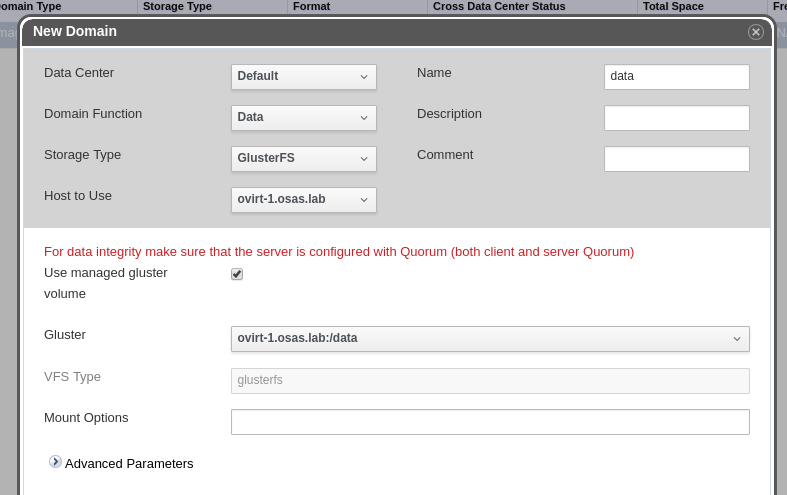Click the Name input field
The width and height of the screenshot is (787, 495).
(676, 77)
